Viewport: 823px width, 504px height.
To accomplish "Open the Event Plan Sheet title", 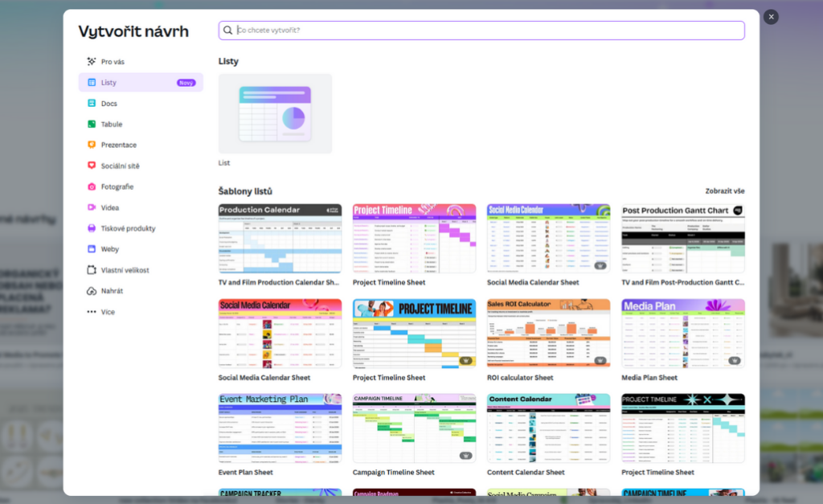I will [246, 473].
